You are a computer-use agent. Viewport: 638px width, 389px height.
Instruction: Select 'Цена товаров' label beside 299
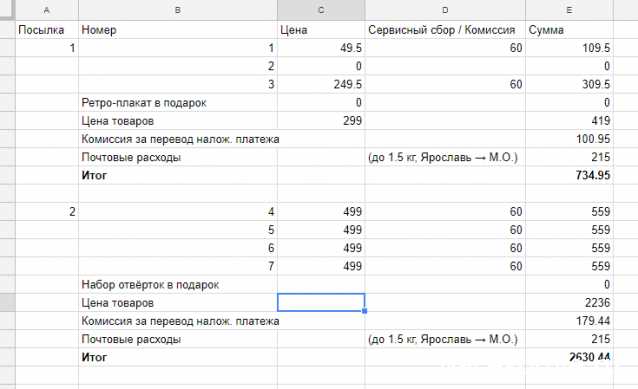178,121
